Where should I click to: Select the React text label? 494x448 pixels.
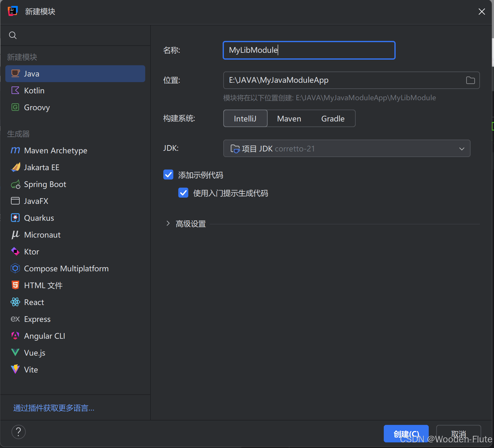(x=34, y=302)
